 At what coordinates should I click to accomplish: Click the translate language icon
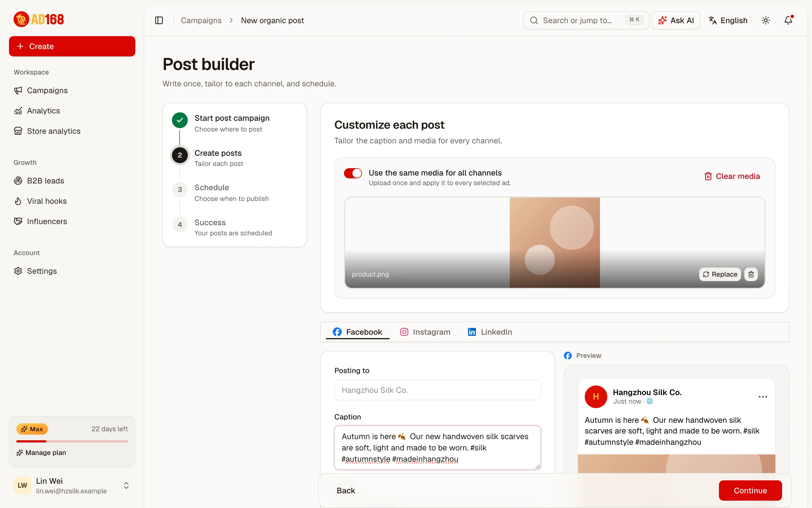713,21
